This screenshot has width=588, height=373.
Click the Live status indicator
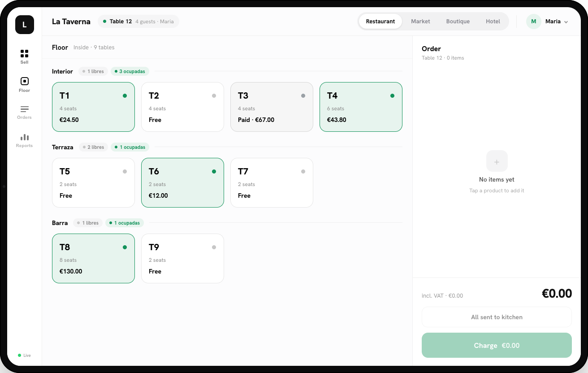[x=24, y=355]
